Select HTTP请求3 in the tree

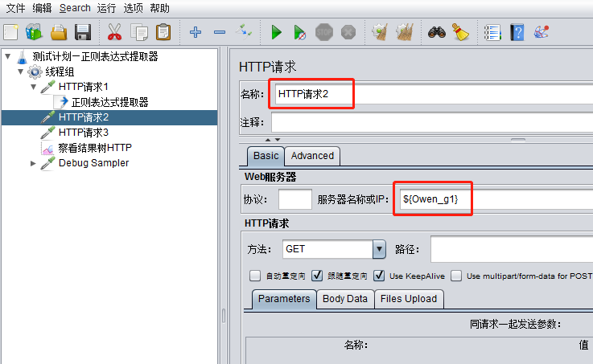83,133
